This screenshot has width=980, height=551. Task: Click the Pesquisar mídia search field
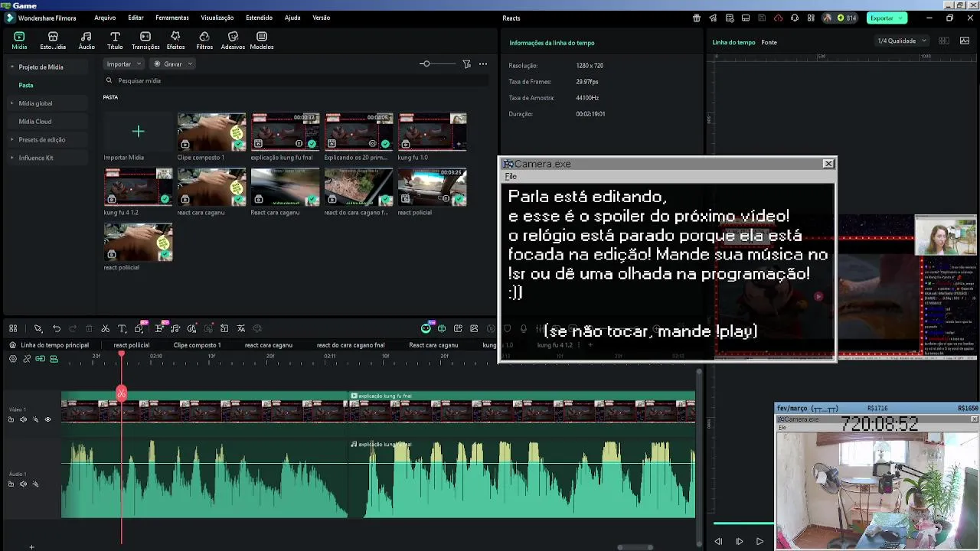pos(295,80)
